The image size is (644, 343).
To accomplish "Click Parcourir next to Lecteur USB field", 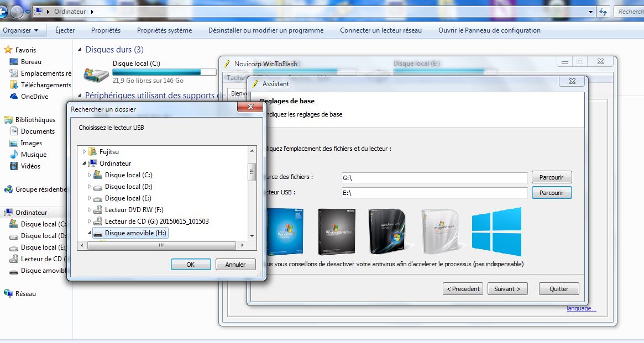I will click(551, 193).
